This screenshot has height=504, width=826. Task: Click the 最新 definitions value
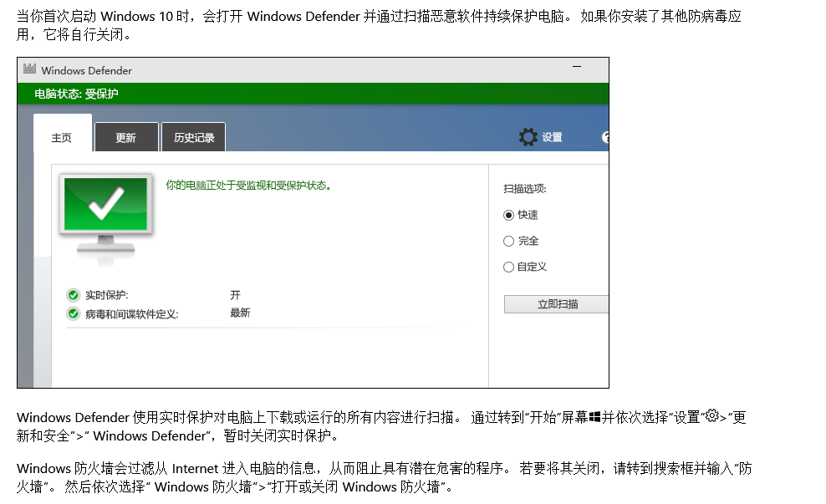pyautogui.click(x=240, y=313)
